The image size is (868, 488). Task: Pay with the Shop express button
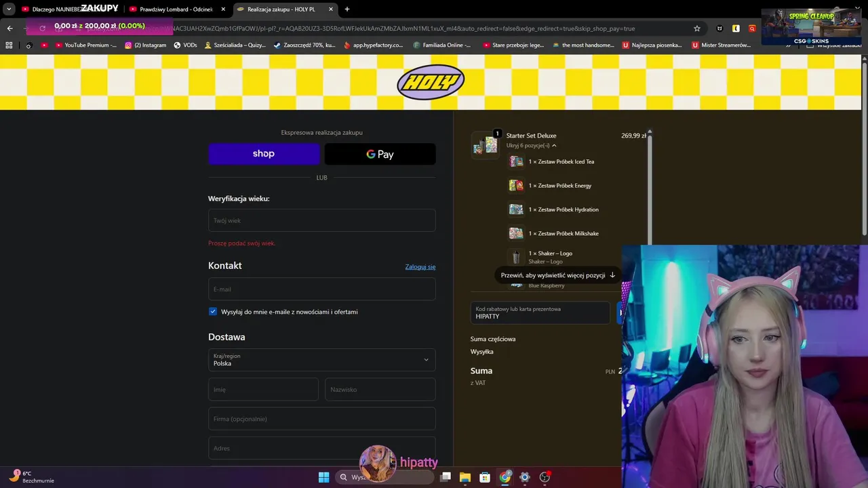[264, 154]
